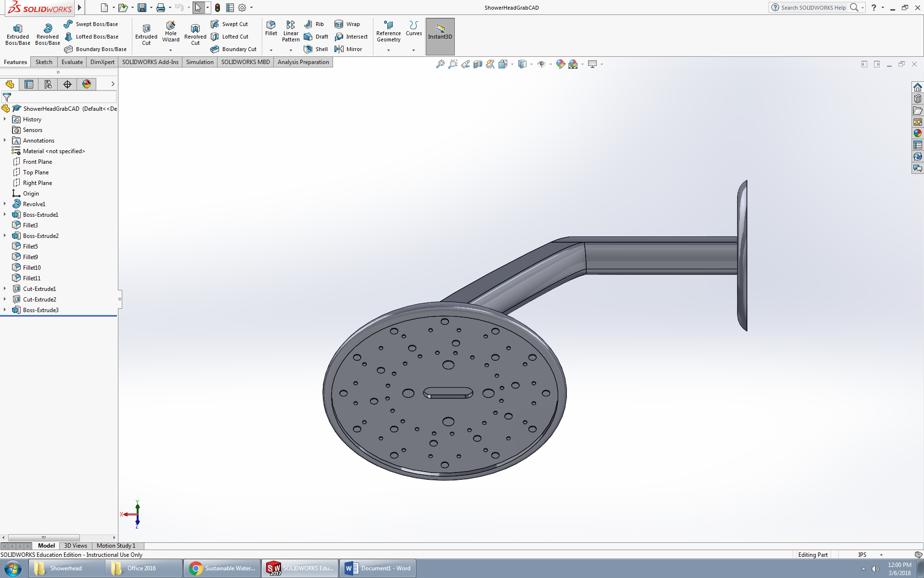Activate the Extruded Cut tool
Viewport: 924px width, 578px height.
(x=146, y=34)
